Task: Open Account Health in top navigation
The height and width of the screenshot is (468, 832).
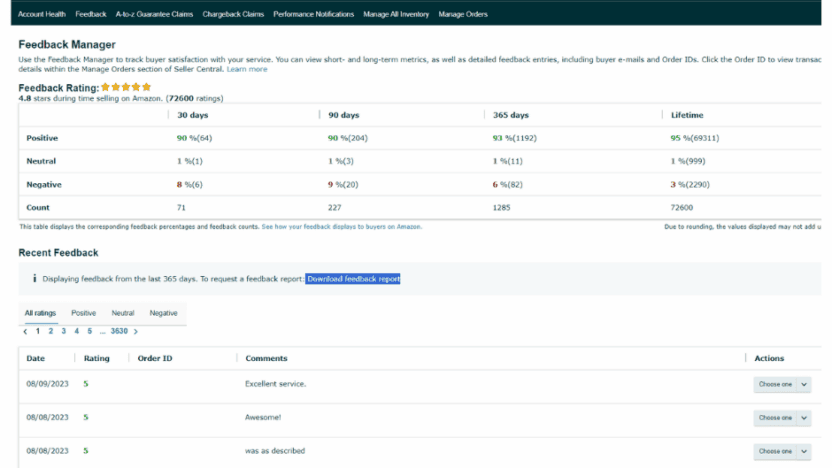Action: (x=42, y=14)
